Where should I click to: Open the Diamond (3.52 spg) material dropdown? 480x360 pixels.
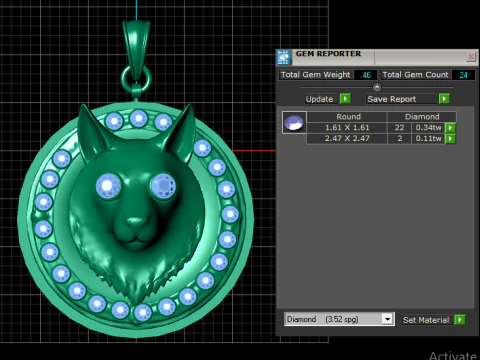tap(387, 319)
